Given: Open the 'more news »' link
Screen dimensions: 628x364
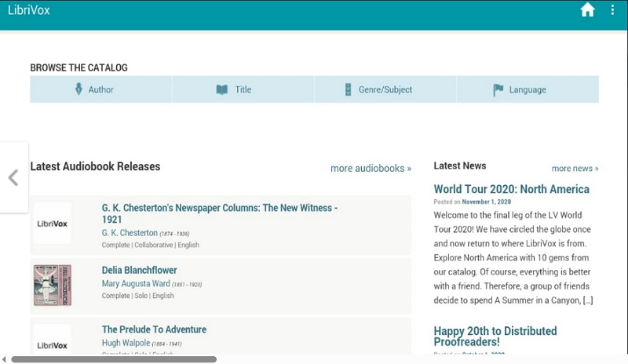Looking at the screenshot, I should 575,168.
